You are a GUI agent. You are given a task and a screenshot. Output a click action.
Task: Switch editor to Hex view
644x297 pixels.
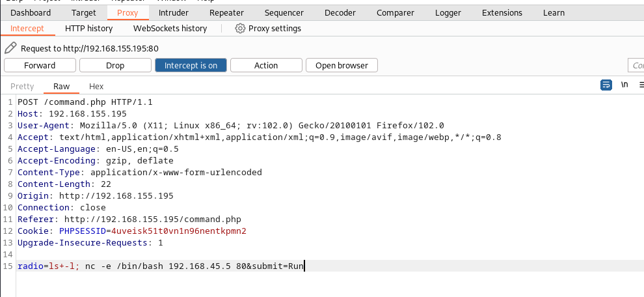(96, 86)
